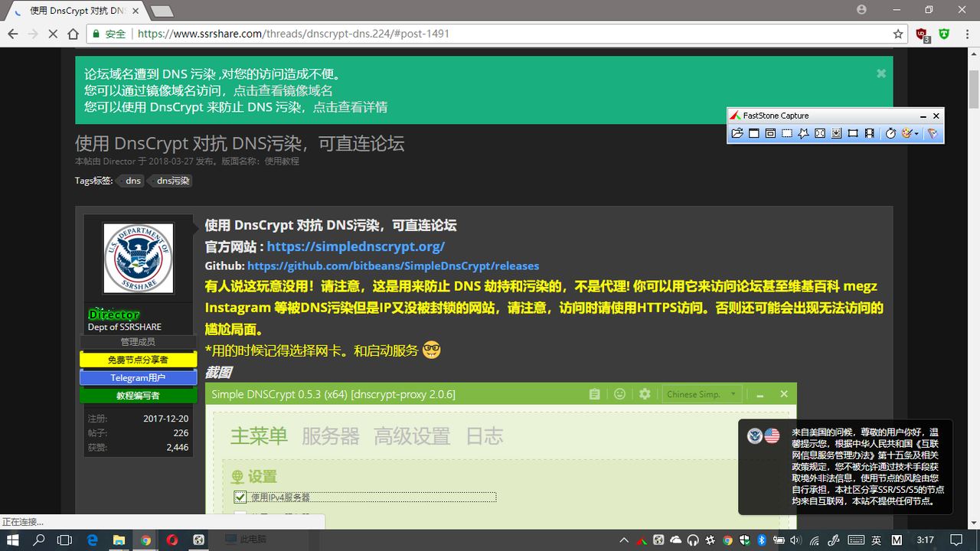
Task: Open Bluetooth tray icon
Action: [x=762, y=540]
